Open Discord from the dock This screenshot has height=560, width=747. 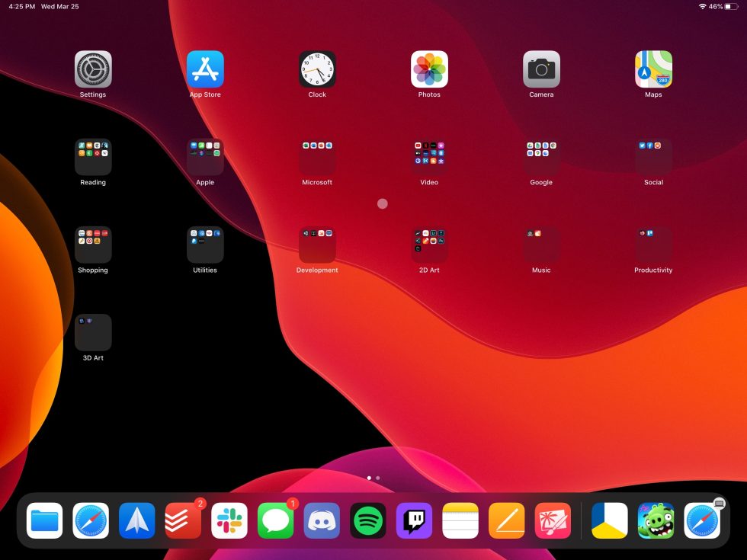coord(322,520)
